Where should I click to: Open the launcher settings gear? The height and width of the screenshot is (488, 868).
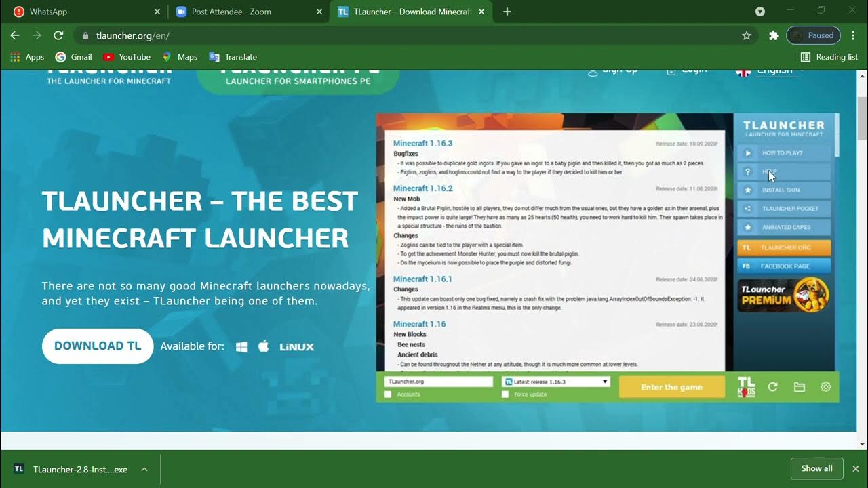(825, 387)
